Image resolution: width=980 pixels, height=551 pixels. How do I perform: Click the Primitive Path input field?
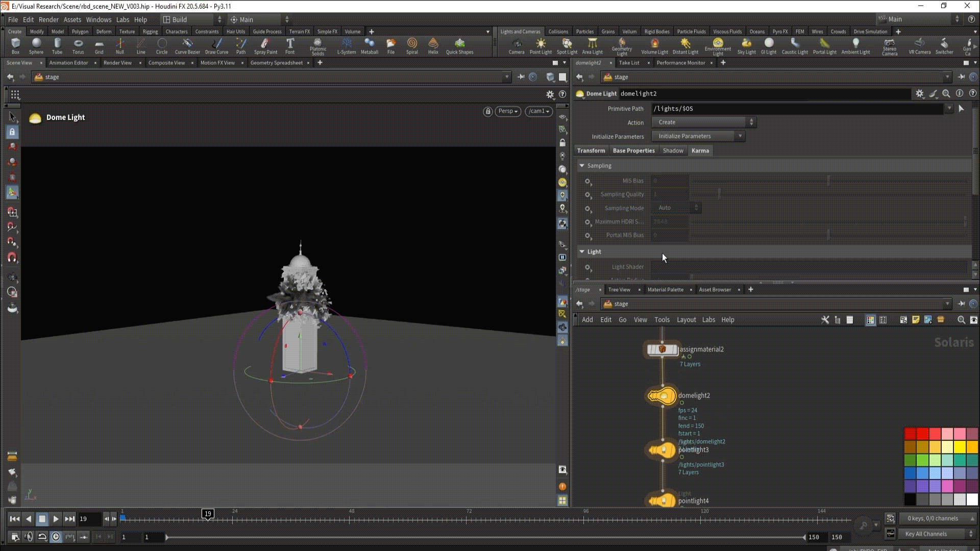pyautogui.click(x=797, y=109)
